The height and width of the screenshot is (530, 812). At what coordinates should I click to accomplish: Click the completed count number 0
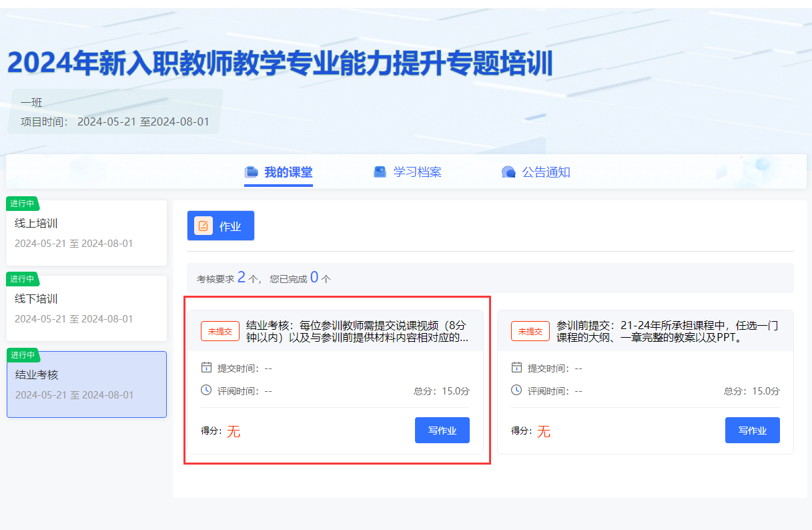click(x=314, y=278)
